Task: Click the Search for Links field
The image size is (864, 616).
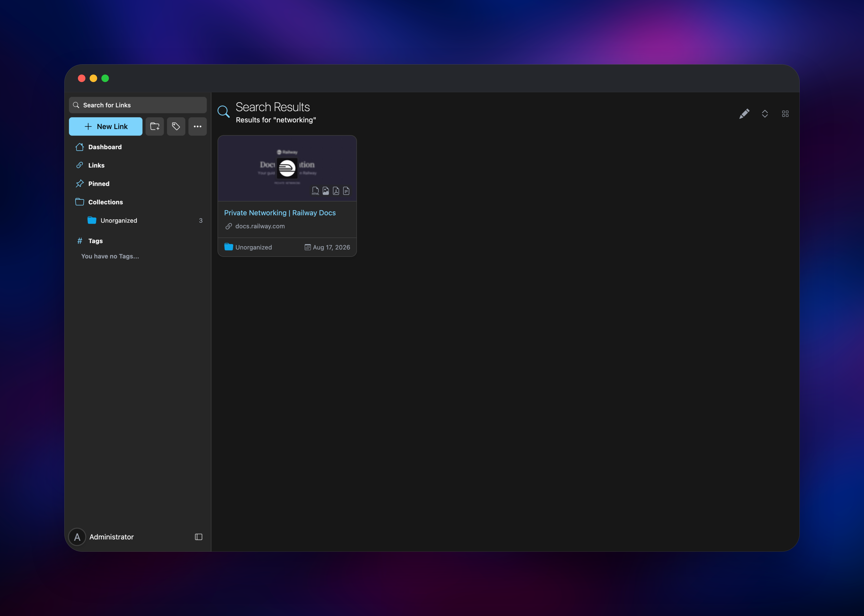Action: pos(138,105)
